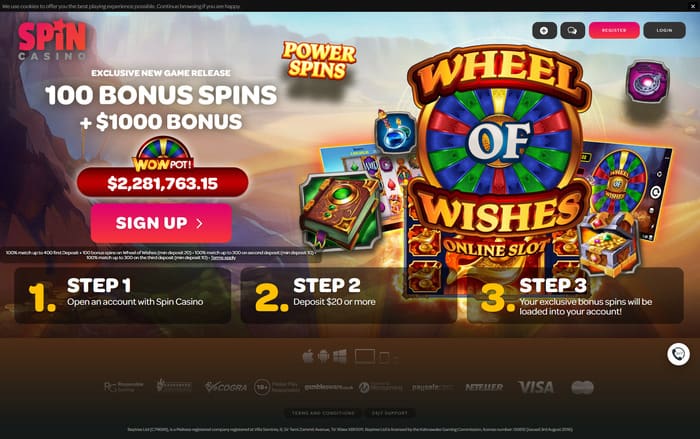The height and width of the screenshot is (439, 700).
Task: Click the VISA payment logo
Action: [536, 387]
